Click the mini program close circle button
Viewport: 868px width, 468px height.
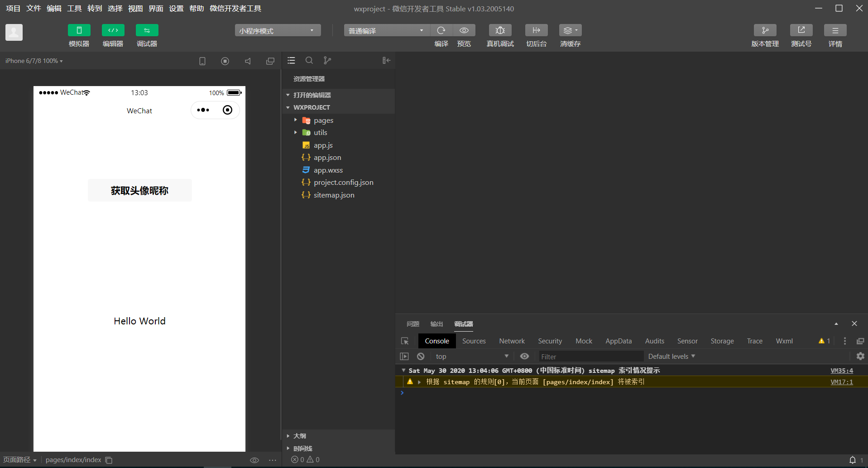point(228,110)
